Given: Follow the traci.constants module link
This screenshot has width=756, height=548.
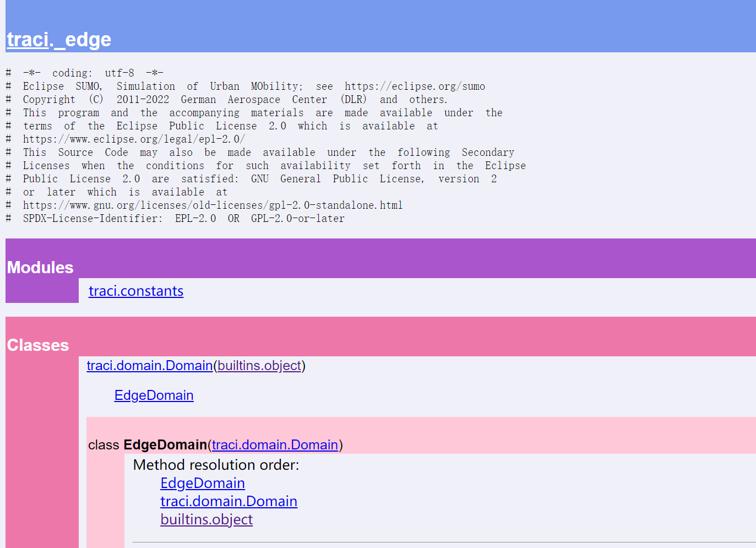Looking at the screenshot, I should (135, 291).
